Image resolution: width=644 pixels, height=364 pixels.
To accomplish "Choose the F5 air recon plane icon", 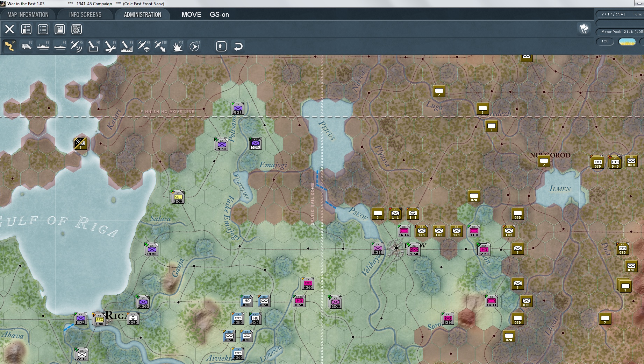I will pyautogui.click(x=77, y=46).
